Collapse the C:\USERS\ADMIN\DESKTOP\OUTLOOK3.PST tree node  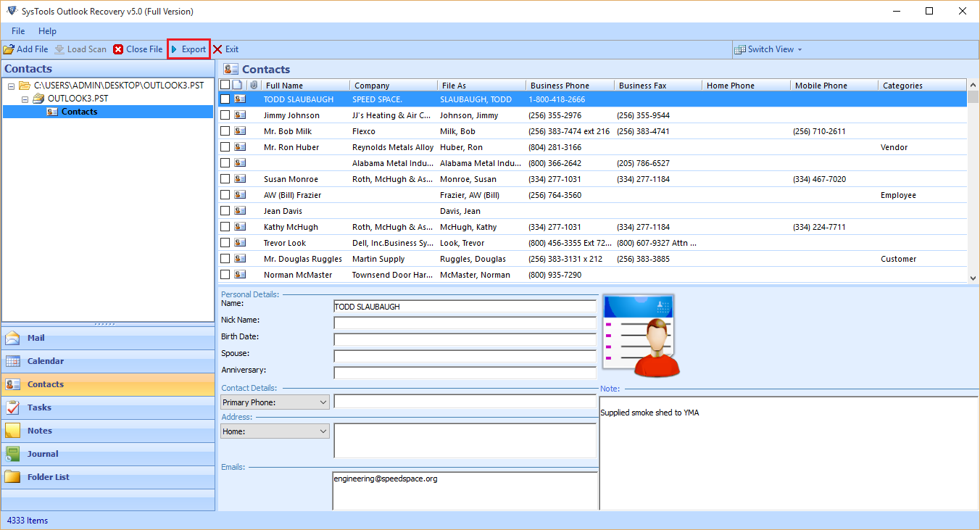click(12, 86)
